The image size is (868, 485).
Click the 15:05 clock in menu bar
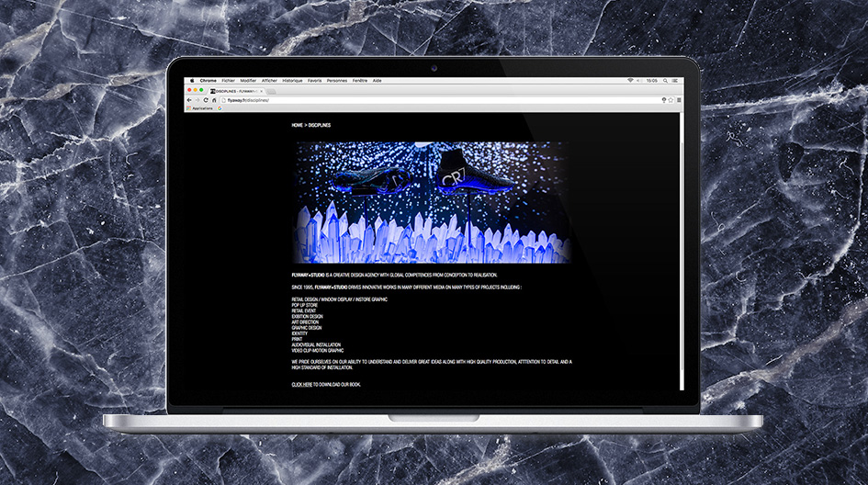652,81
